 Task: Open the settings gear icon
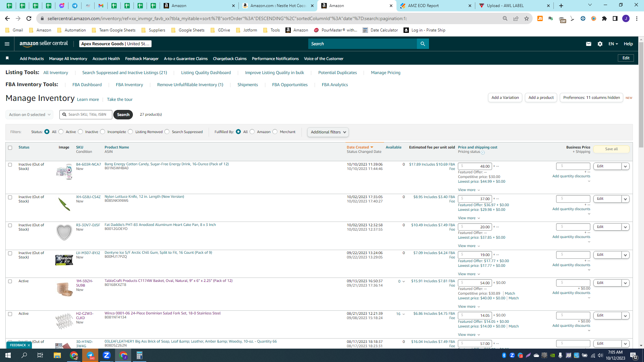click(x=600, y=44)
